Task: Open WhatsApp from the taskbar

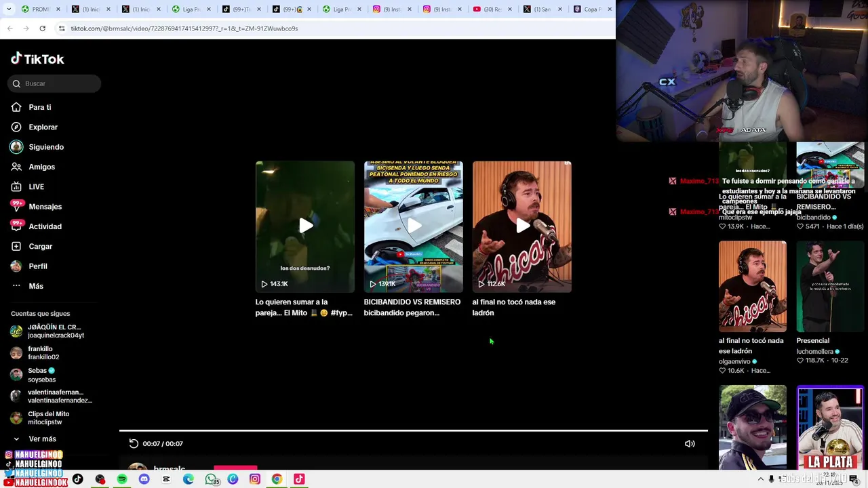Action: tap(211, 479)
